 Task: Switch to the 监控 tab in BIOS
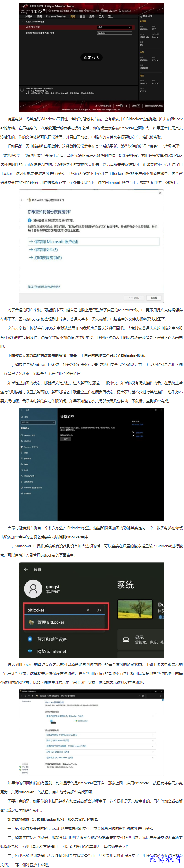coord(82,16)
